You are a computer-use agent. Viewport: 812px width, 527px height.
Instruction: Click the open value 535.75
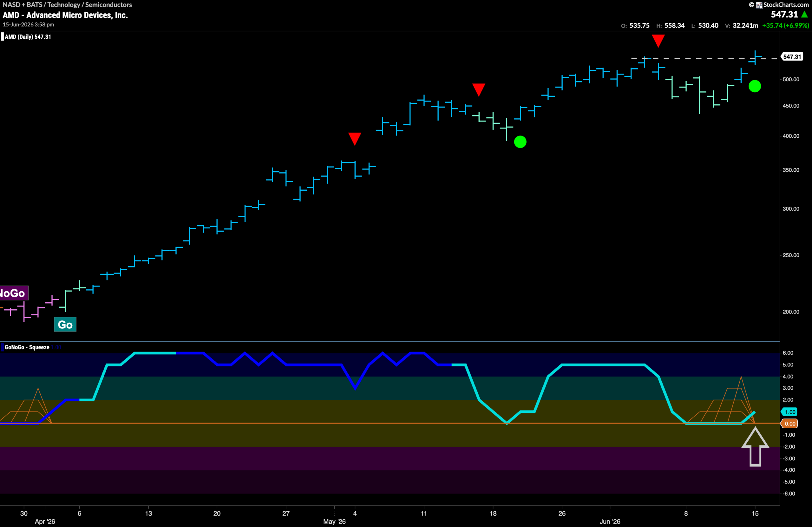pos(639,26)
